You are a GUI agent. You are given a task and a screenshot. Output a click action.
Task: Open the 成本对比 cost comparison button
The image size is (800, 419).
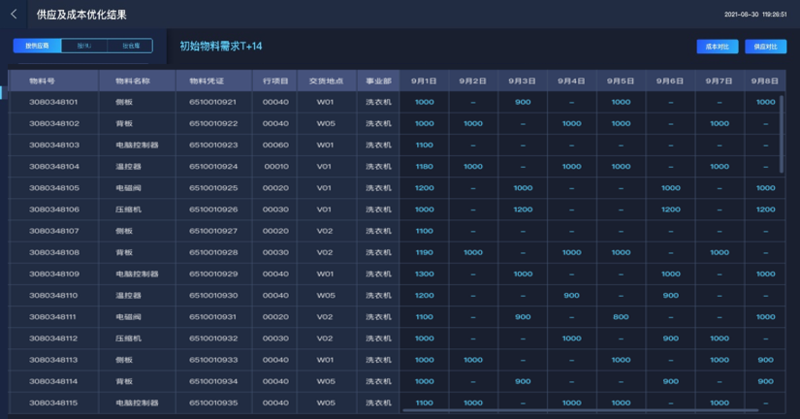[716, 46]
